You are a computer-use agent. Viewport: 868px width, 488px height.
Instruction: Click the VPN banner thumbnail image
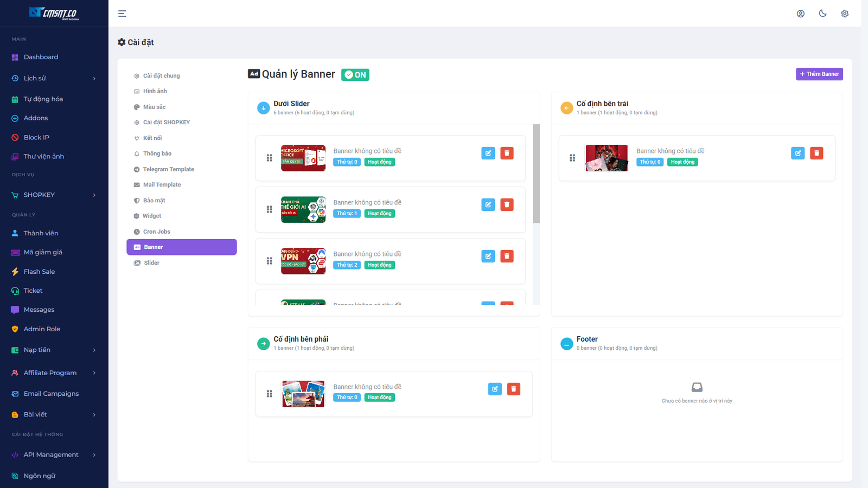[x=303, y=261]
